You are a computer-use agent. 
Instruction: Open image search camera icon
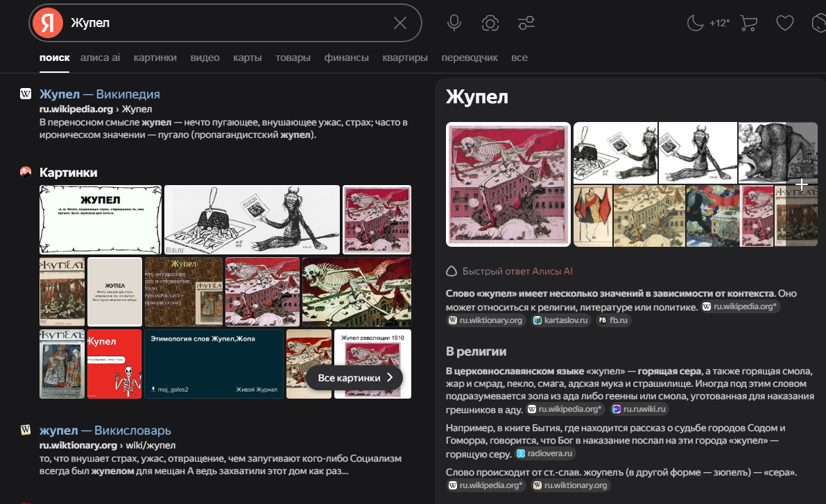[x=490, y=23]
